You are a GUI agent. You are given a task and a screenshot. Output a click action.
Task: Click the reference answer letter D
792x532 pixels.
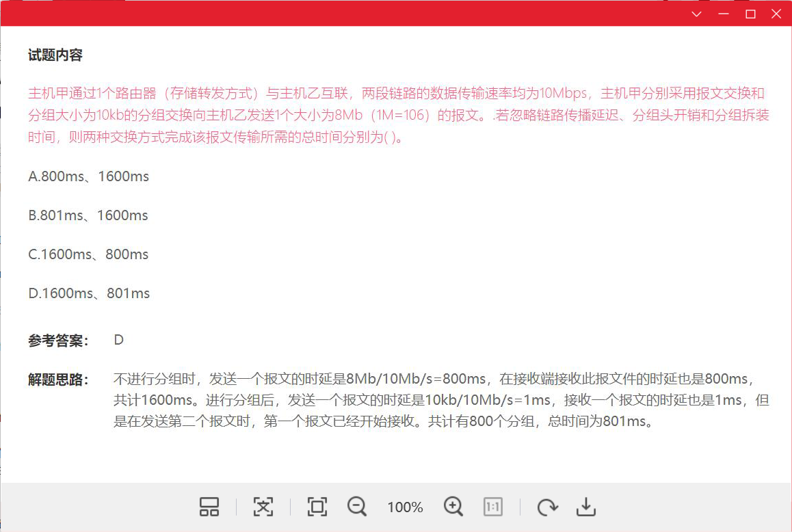tap(119, 340)
